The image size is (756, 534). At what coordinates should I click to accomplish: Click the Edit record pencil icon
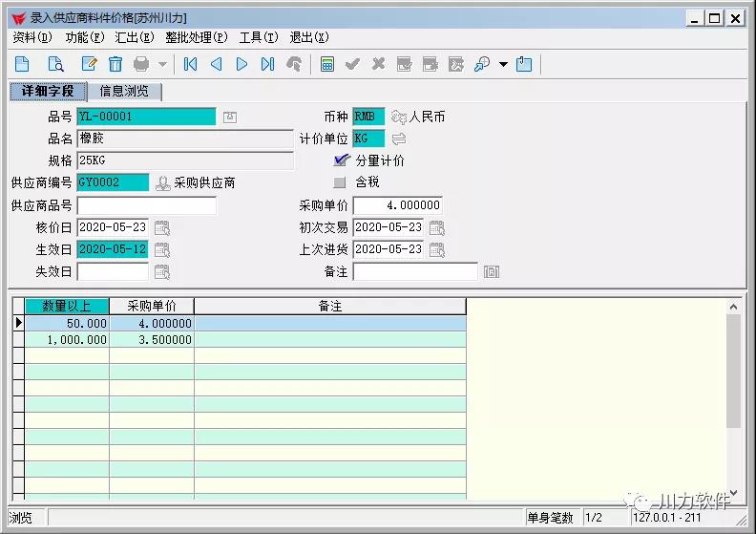click(89, 64)
